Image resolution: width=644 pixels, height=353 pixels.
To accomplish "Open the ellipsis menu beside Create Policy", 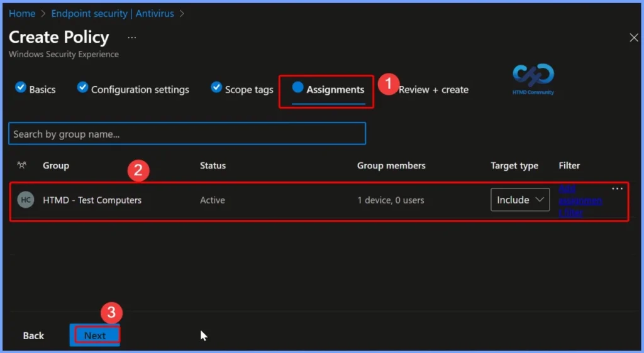I will pos(131,37).
